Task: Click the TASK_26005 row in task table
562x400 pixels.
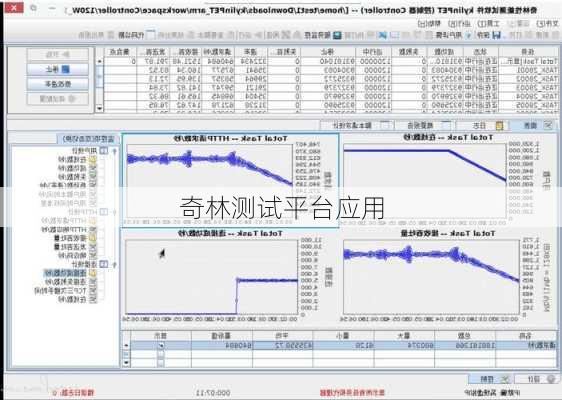Action: click(331, 105)
